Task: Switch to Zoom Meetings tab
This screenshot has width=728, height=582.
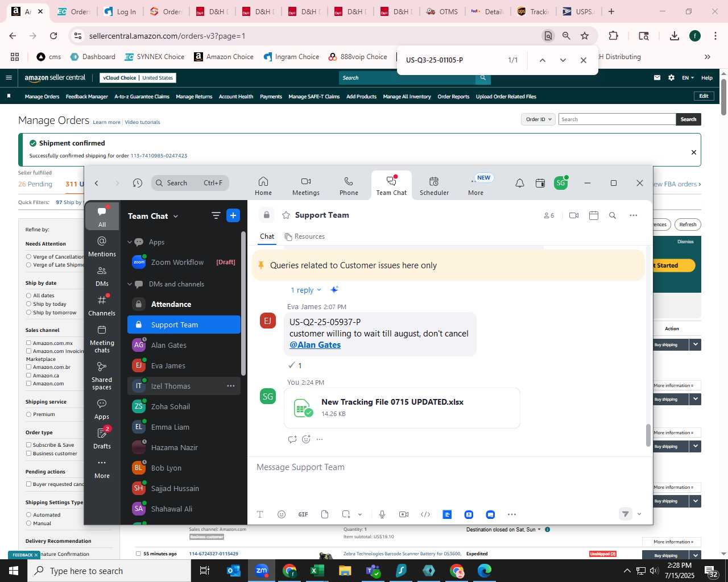Action: pyautogui.click(x=306, y=186)
